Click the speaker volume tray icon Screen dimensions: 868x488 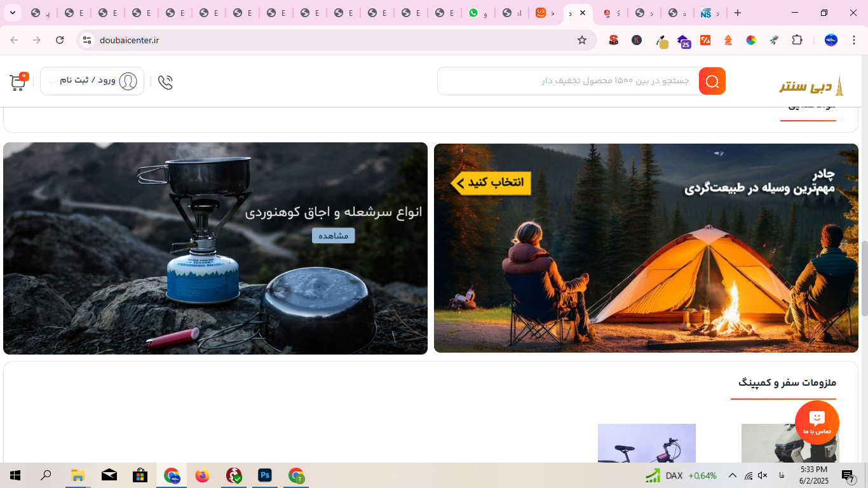763,475
